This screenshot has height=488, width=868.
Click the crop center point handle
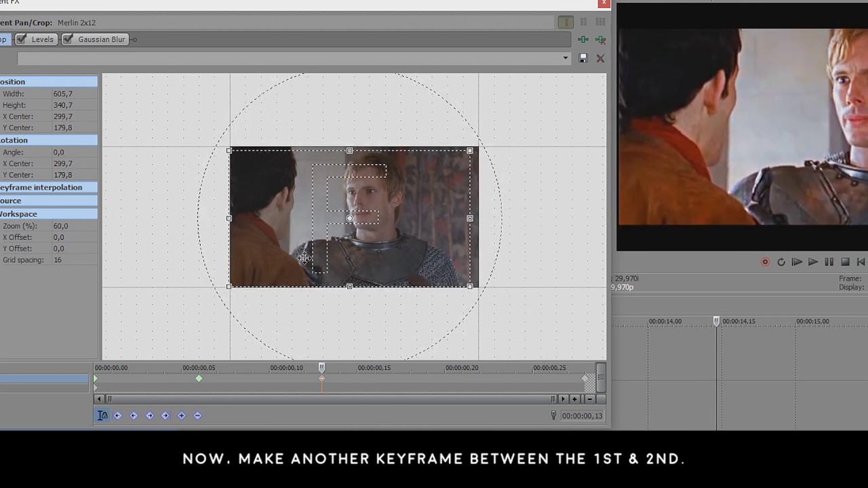[x=349, y=218]
